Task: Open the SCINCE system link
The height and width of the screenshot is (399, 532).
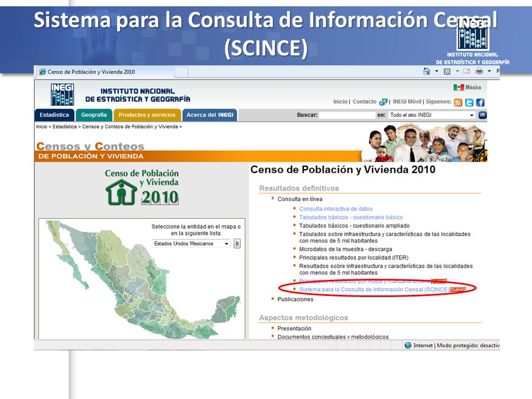Action: tap(374, 290)
